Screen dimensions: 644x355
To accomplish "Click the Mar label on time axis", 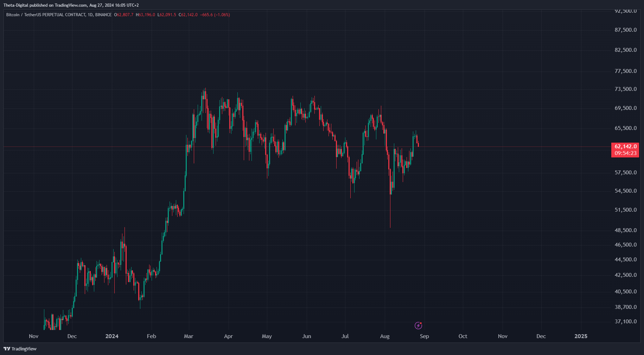I will coord(189,336).
